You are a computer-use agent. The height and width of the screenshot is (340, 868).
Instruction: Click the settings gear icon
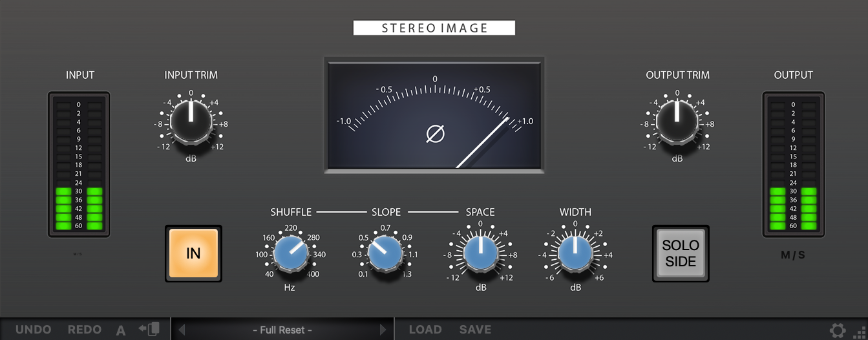click(838, 330)
